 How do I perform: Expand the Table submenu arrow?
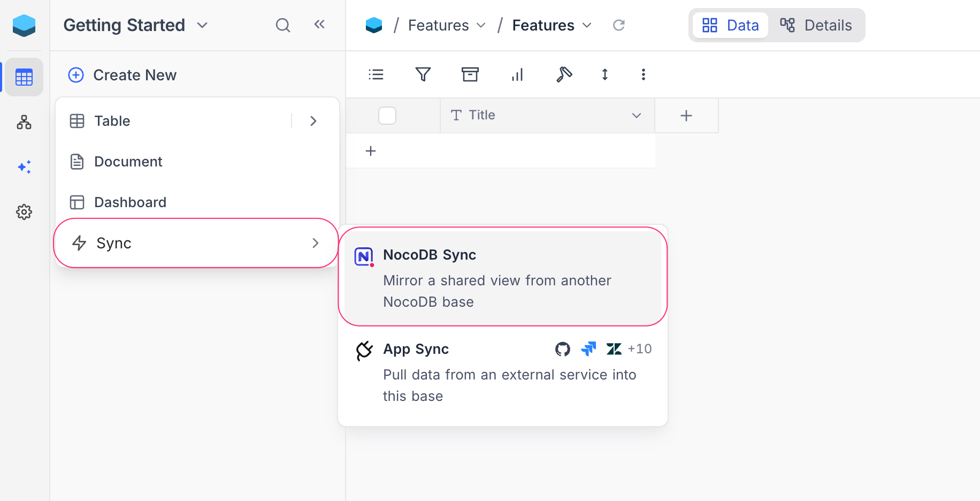(x=313, y=121)
